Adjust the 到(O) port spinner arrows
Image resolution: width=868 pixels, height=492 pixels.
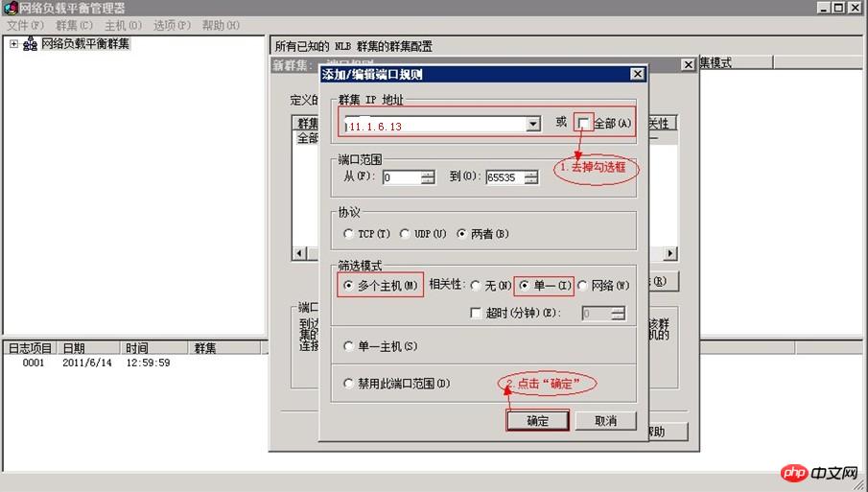pos(531,177)
